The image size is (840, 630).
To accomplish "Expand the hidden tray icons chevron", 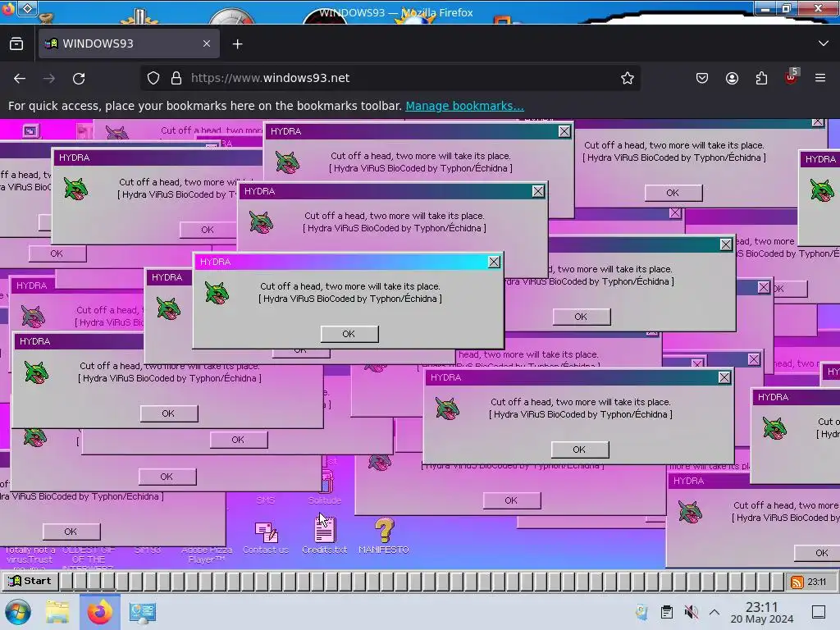I will point(714,612).
